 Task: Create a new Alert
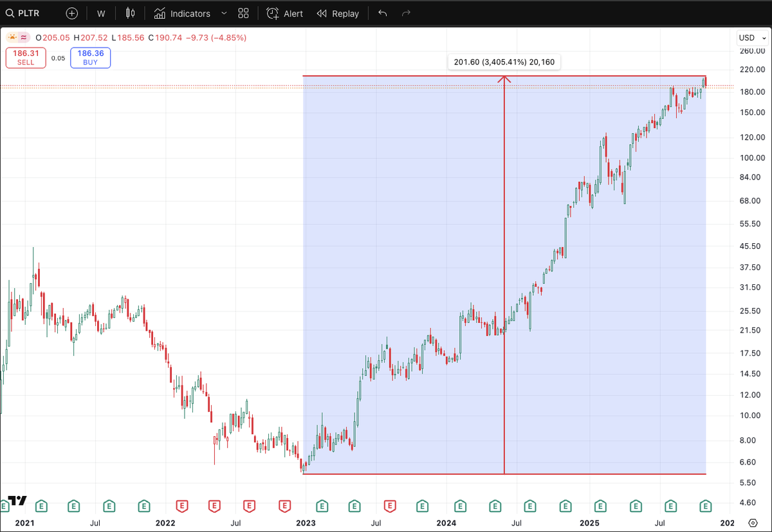pyautogui.click(x=284, y=14)
